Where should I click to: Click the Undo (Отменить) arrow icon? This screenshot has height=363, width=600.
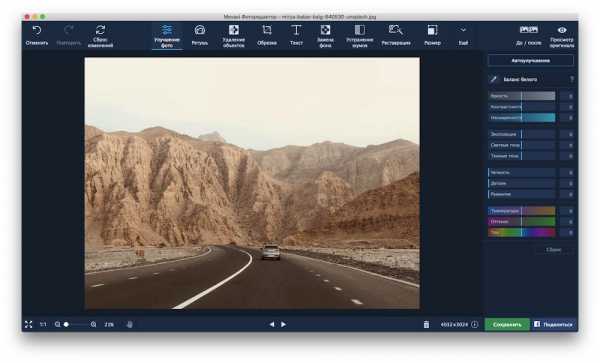click(x=37, y=31)
